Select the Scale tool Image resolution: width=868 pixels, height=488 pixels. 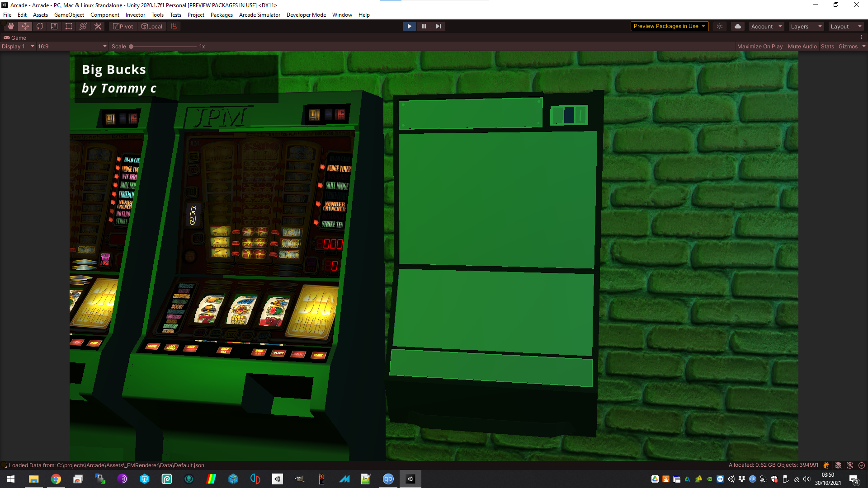54,26
